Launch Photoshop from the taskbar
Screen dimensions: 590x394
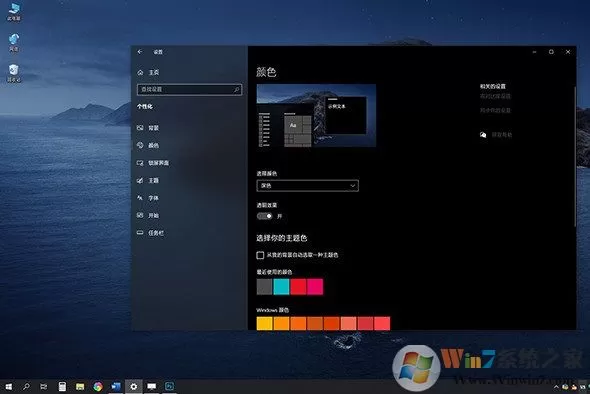(169, 386)
